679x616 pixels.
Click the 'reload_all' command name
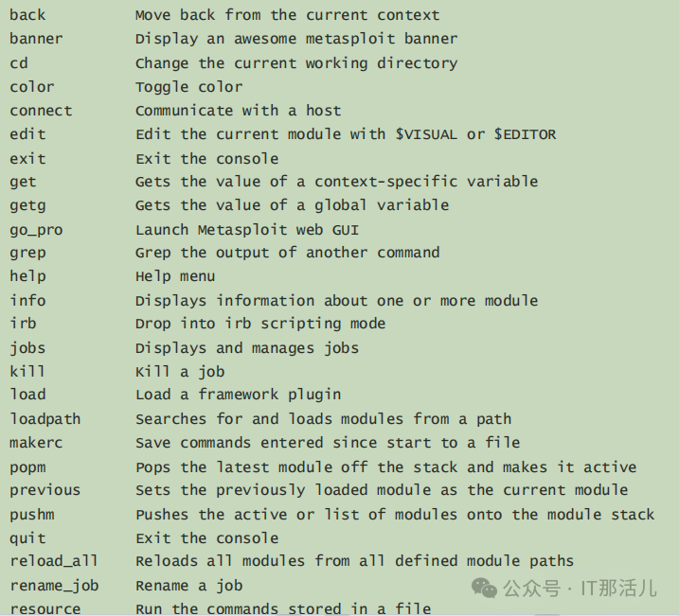[x=54, y=561]
